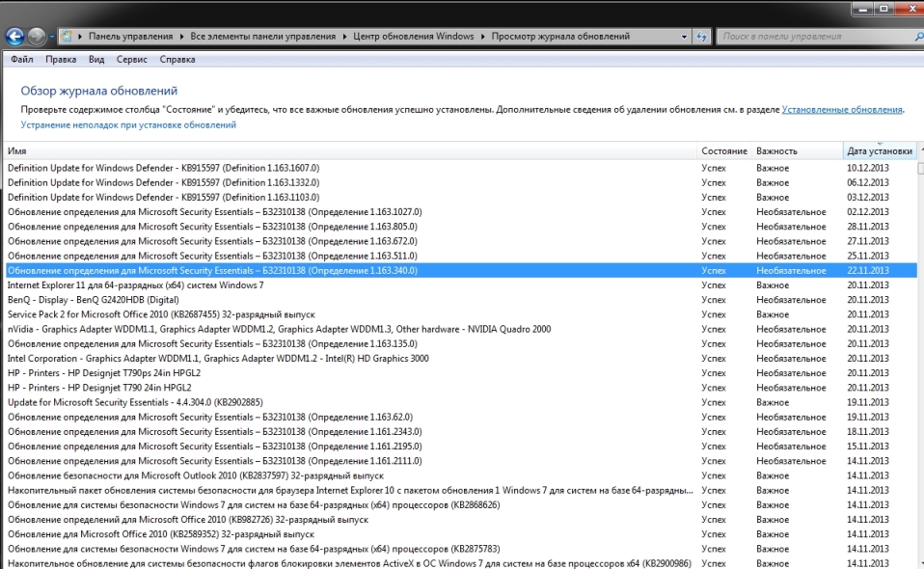Select the Internet Explorer 11 update row
Image resolution: width=924 pixels, height=569 pixels.
pos(135,285)
